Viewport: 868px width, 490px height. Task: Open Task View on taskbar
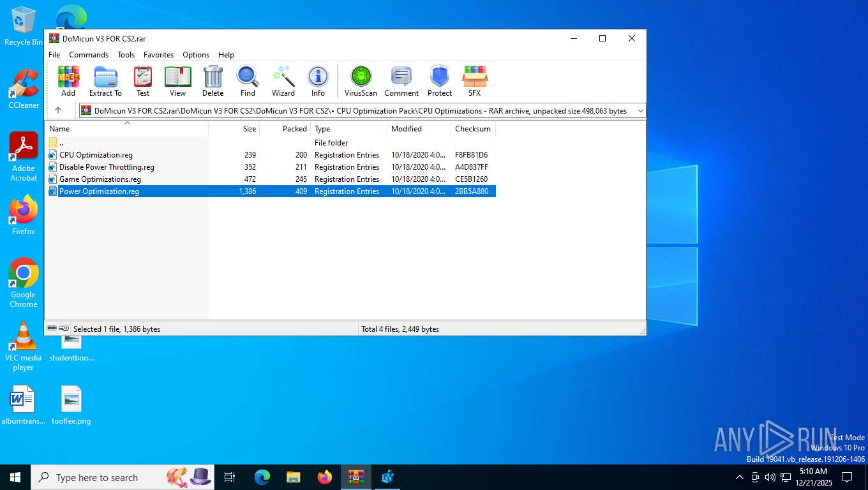click(230, 477)
